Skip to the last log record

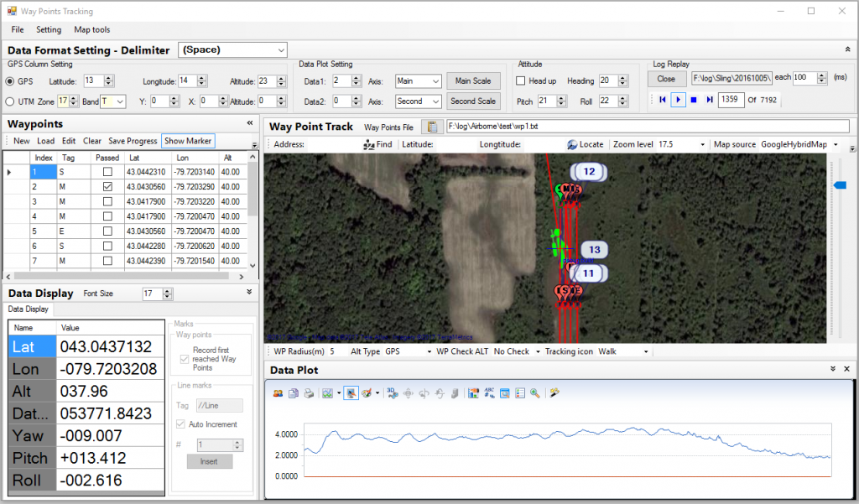coord(710,100)
